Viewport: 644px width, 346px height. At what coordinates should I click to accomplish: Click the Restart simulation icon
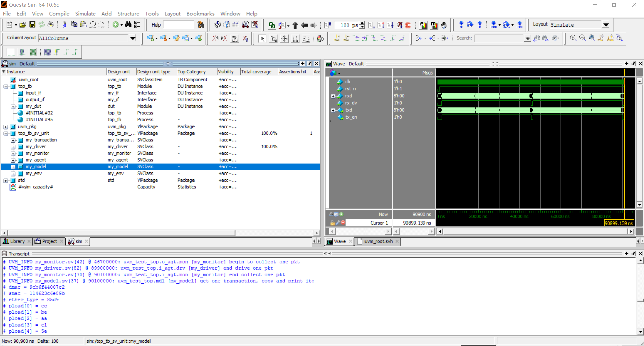[328, 25]
